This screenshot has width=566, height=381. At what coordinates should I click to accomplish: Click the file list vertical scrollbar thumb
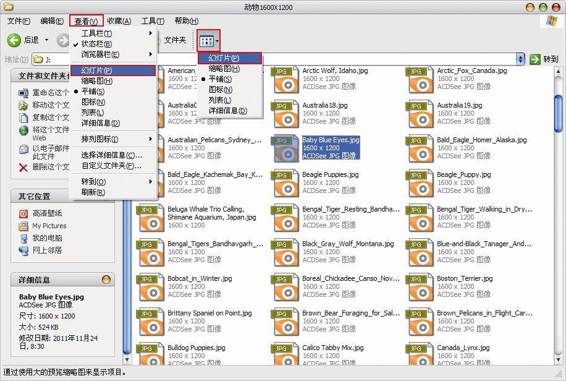coord(558,114)
